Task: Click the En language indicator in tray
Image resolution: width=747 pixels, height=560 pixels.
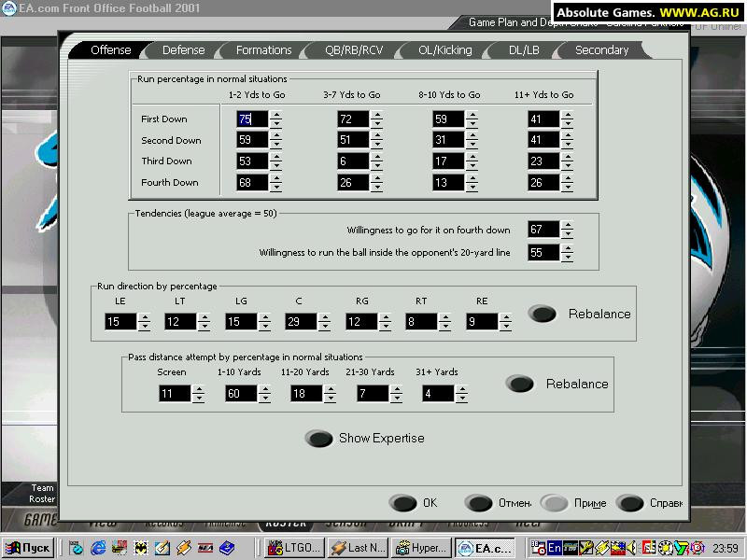Action: [x=555, y=548]
